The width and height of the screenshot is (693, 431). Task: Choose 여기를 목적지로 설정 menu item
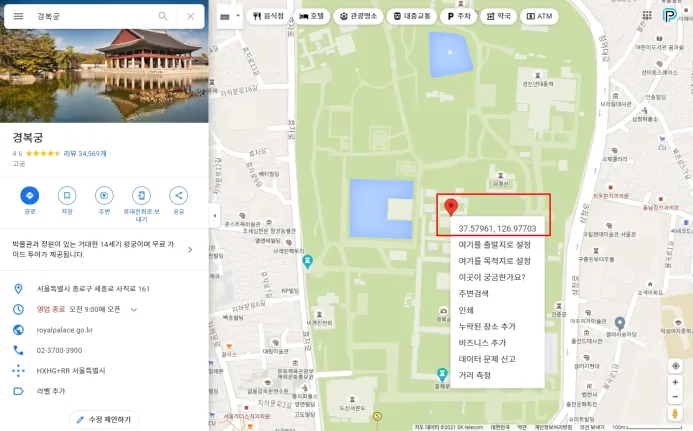(x=497, y=261)
